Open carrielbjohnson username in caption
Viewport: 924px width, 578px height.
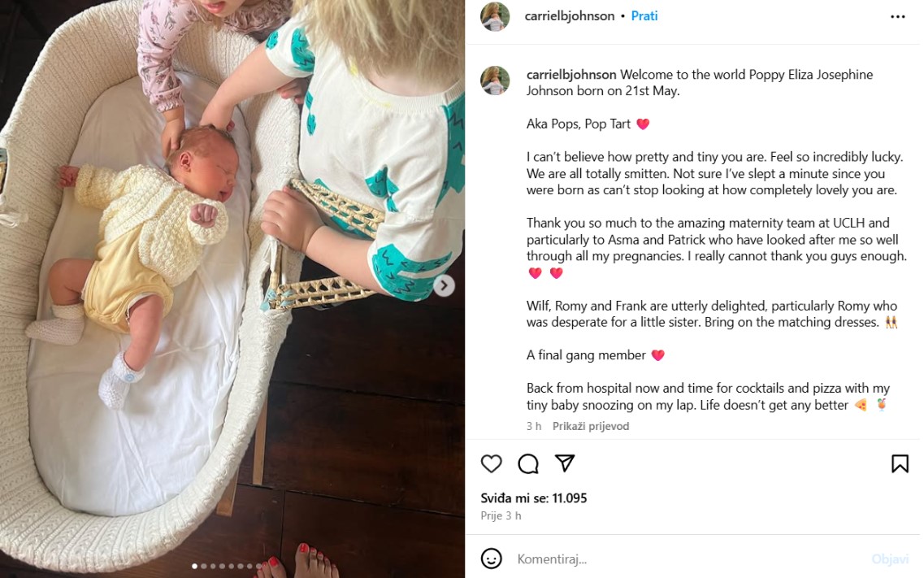click(571, 74)
